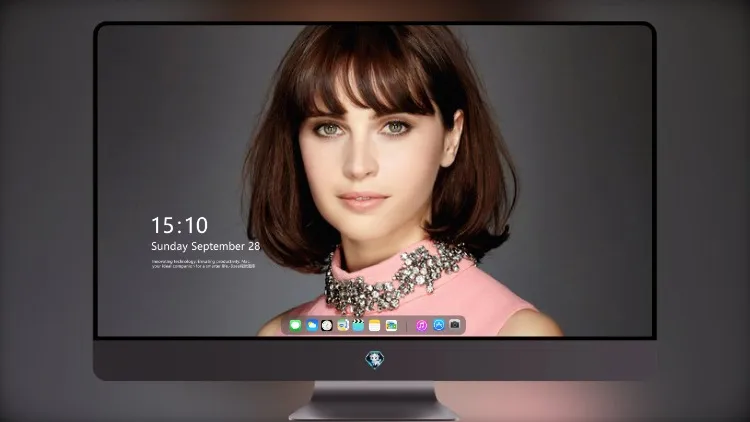
Task: Open the green Messages app in dock
Action: click(295, 325)
